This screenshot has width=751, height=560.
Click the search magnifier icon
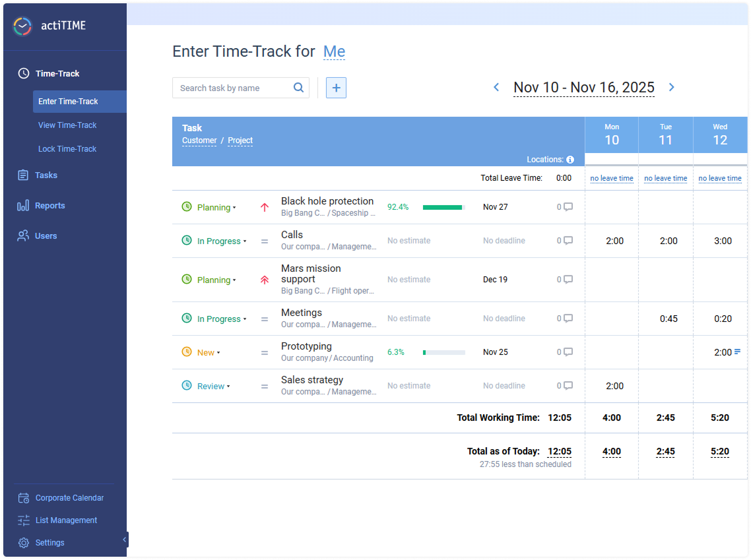(x=298, y=88)
